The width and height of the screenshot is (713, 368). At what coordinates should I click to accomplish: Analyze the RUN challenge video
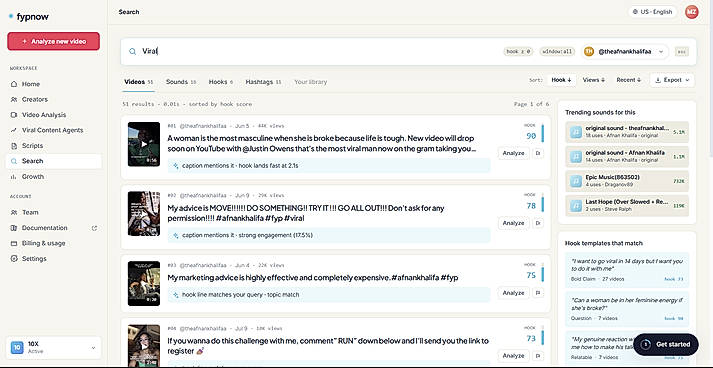513,356
